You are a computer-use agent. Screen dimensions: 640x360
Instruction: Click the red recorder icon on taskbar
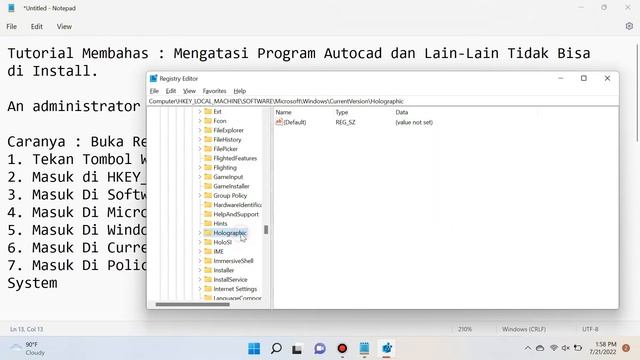click(342, 348)
